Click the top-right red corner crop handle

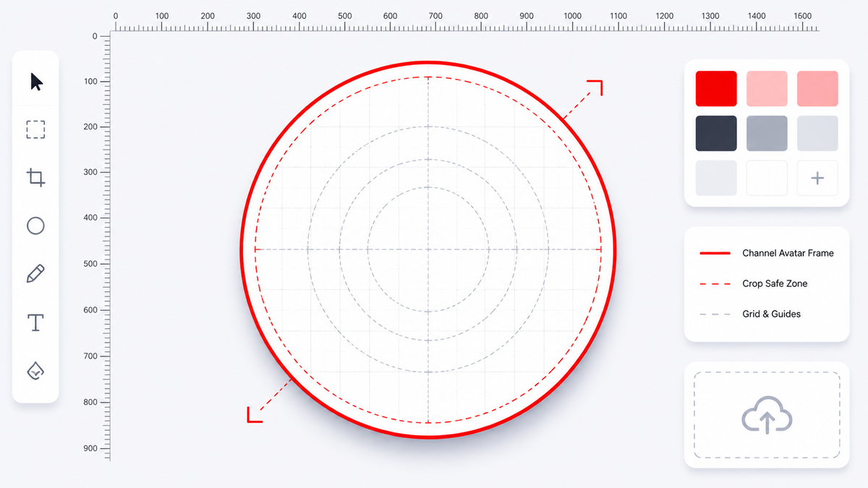click(595, 87)
